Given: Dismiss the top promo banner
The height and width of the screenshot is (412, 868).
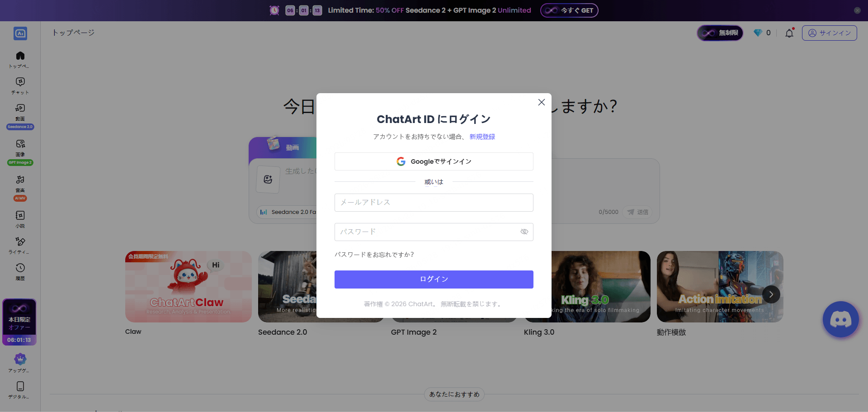Looking at the screenshot, I should [x=857, y=10].
